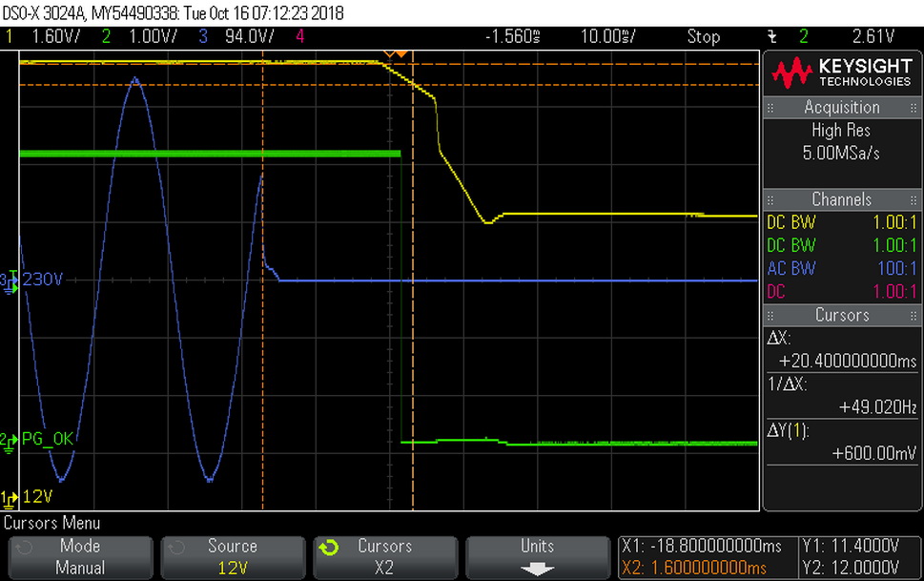Click the drag handle left of Acquisition header
Screen dimensions: 924x581
[770, 108]
